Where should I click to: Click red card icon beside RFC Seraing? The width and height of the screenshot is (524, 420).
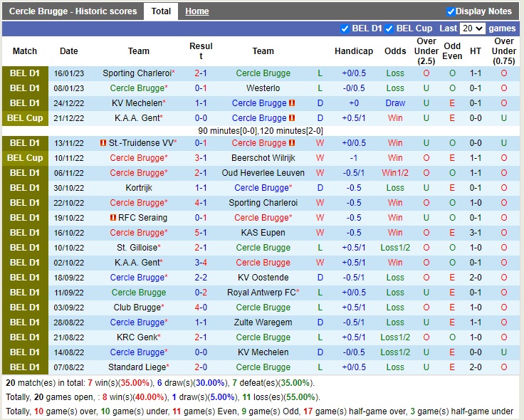(x=113, y=218)
